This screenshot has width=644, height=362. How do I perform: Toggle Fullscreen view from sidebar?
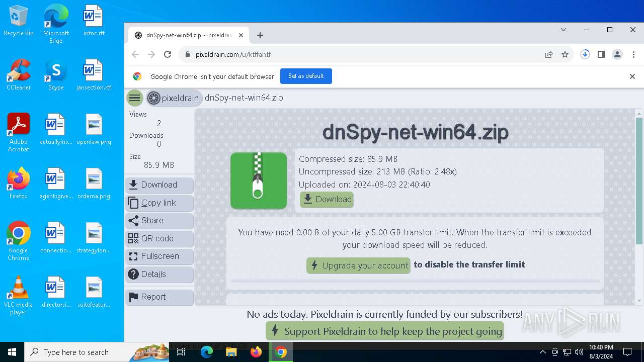(159, 256)
